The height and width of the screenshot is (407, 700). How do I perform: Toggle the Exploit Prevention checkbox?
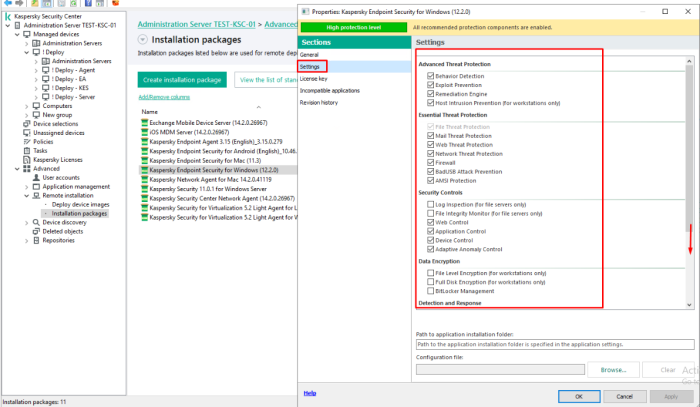[x=430, y=85]
